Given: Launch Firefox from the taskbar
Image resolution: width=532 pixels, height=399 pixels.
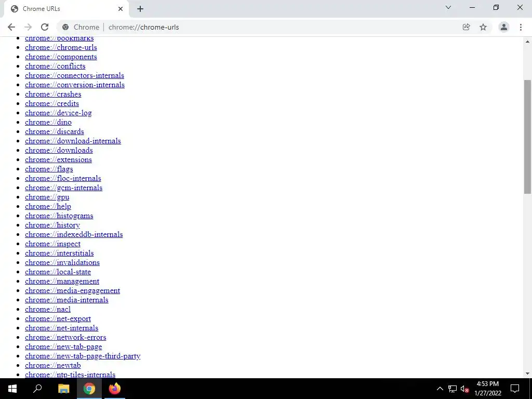Looking at the screenshot, I should (x=115, y=389).
